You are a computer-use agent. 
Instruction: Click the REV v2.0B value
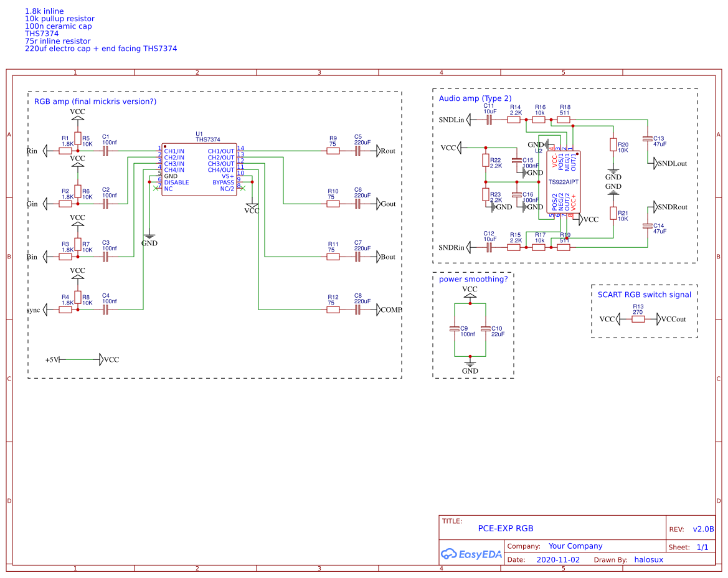[x=703, y=529]
